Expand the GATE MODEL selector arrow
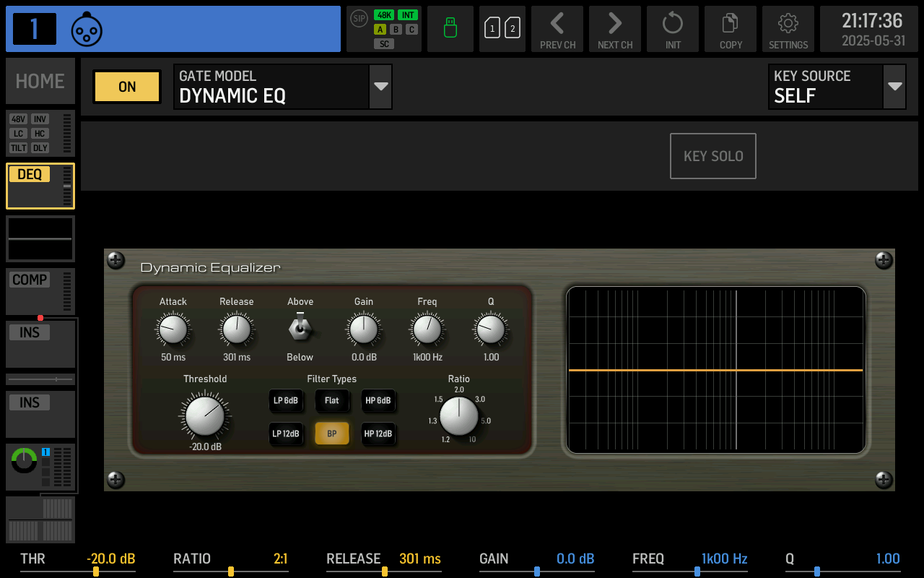Viewport: 924px width, 578px height. (381, 86)
